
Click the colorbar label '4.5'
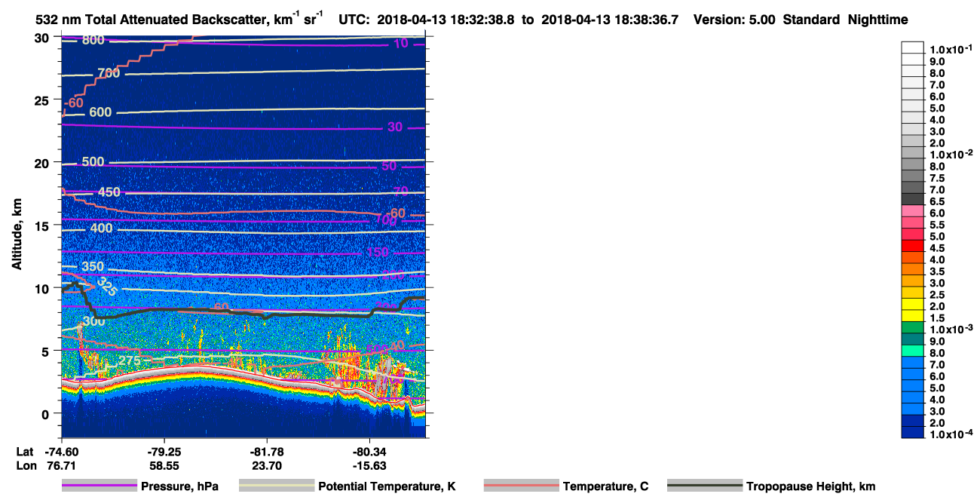click(936, 248)
